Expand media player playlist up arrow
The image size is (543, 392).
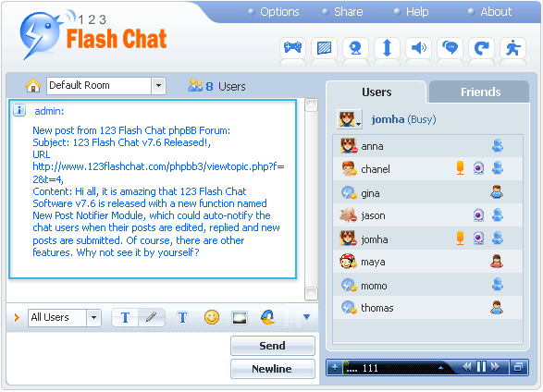[440, 368]
